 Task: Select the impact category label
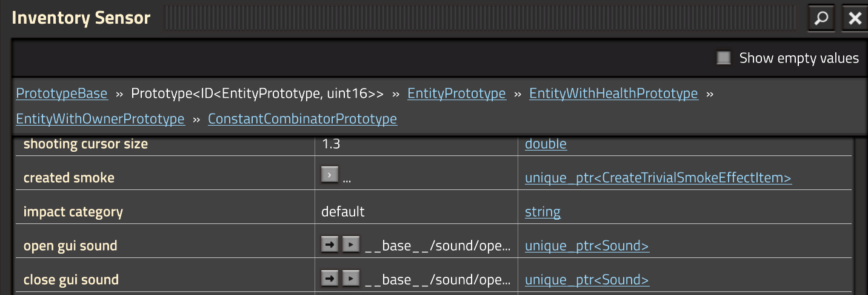pos(73,212)
